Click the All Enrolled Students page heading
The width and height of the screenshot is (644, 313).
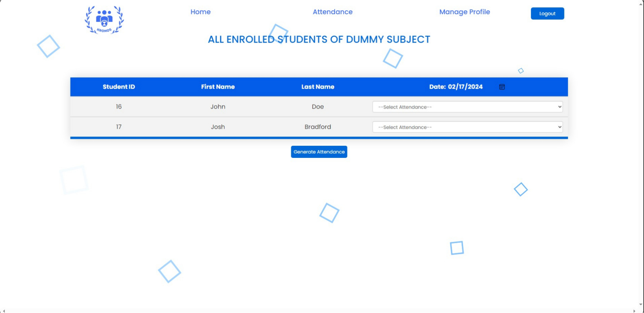click(x=319, y=40)
